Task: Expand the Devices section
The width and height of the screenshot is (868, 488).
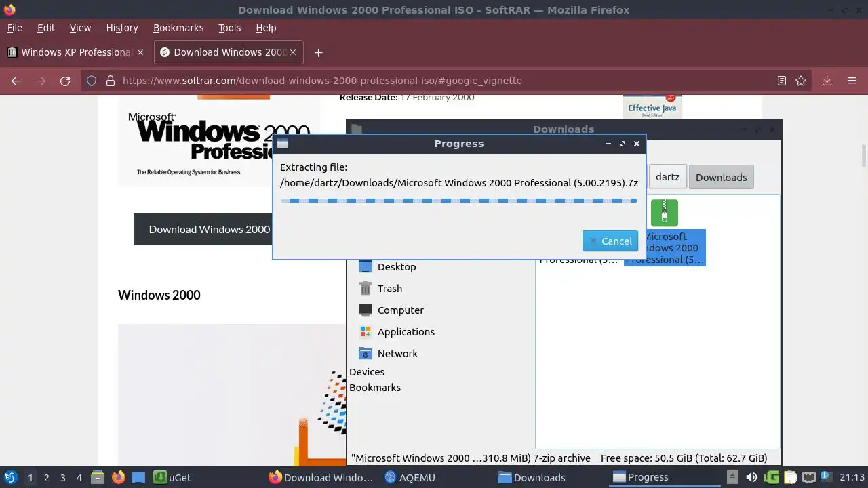Action: (367, 372)
